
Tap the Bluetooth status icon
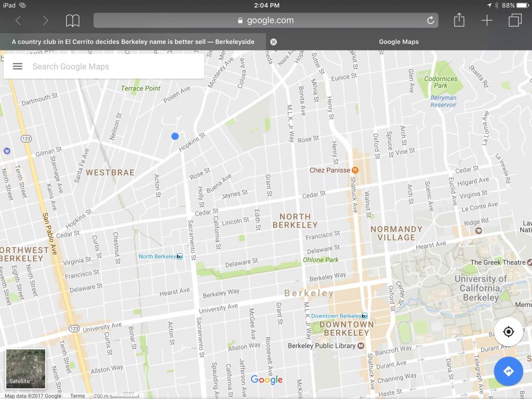pyautogui.click(x=497, y=5)
